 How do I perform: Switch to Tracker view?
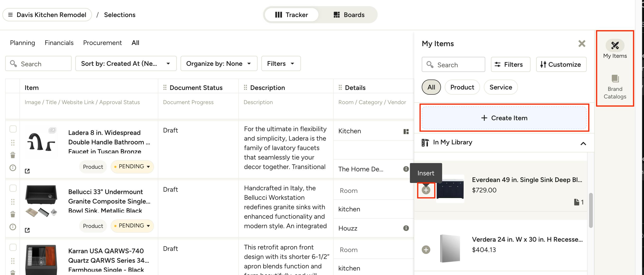[291, 15]
